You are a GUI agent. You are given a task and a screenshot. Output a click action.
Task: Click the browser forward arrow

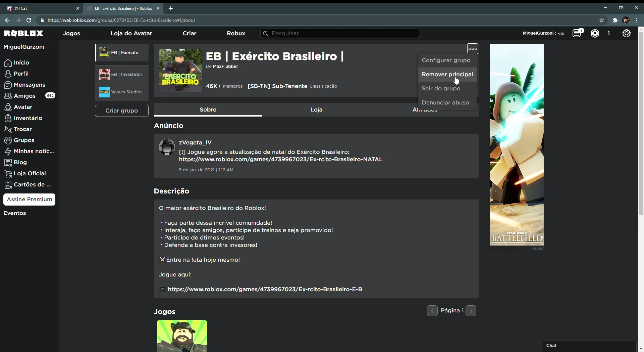coord(18,20)
